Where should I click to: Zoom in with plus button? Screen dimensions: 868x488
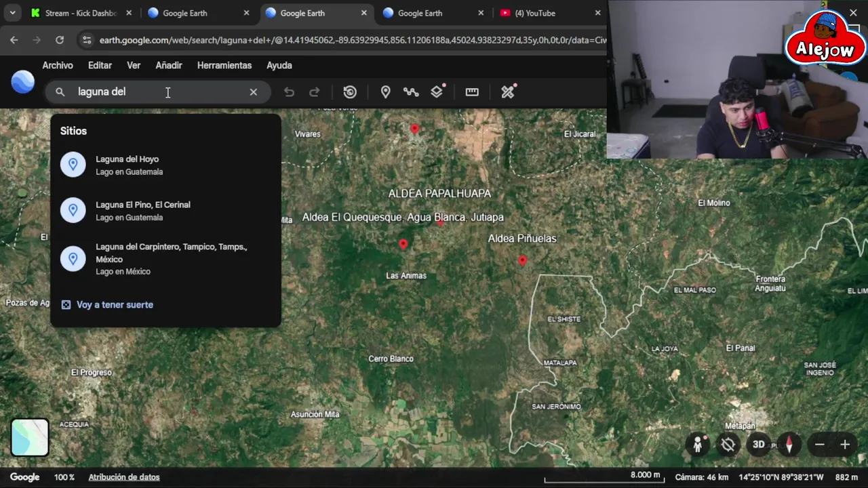(845, 445)
